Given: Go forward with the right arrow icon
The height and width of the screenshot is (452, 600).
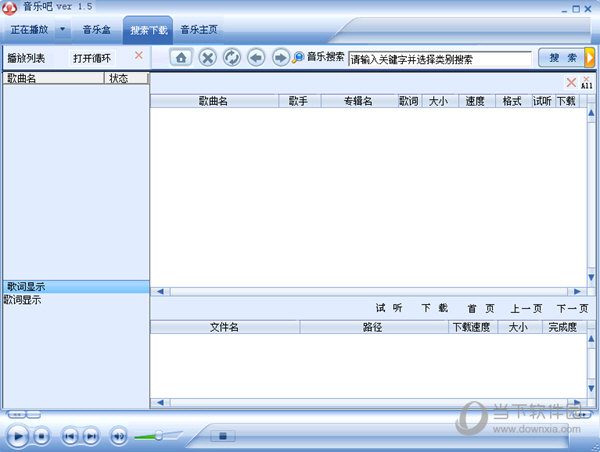Looking at the screenshot, I should [x=280, y=58].
